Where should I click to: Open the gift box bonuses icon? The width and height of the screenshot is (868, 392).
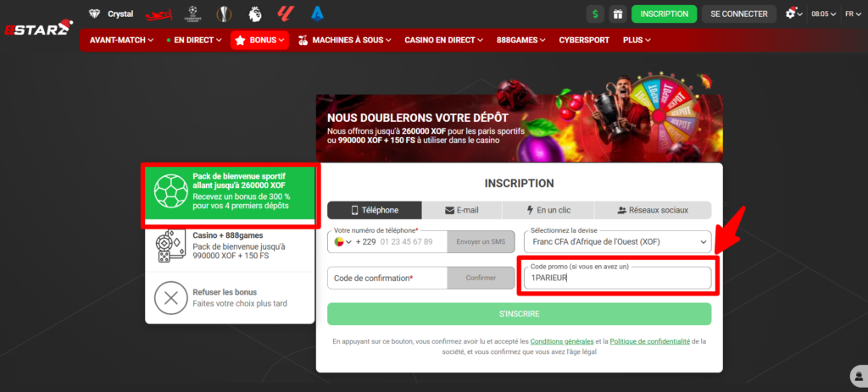pyautogui.click(x=617, y=14)
